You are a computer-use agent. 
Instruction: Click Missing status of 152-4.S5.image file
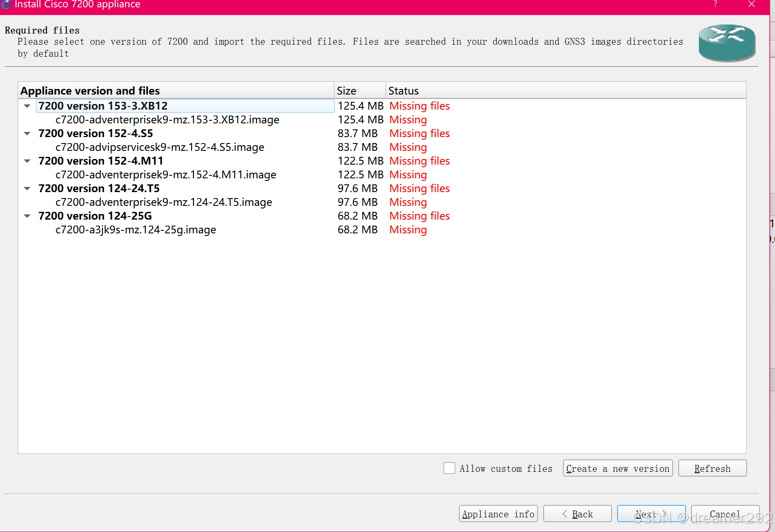tap(408, 147)
